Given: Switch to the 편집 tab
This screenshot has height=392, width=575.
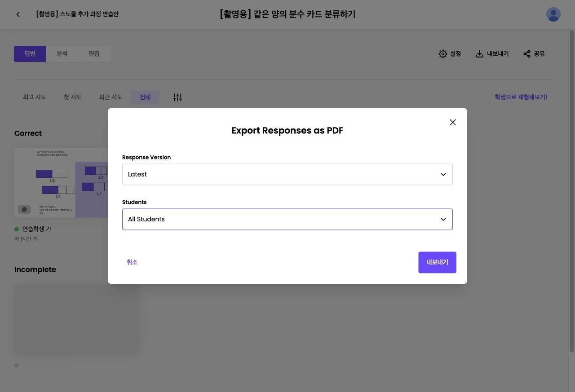Looking at the screenshot, I should pyautogui.click(x=94, y=54).
